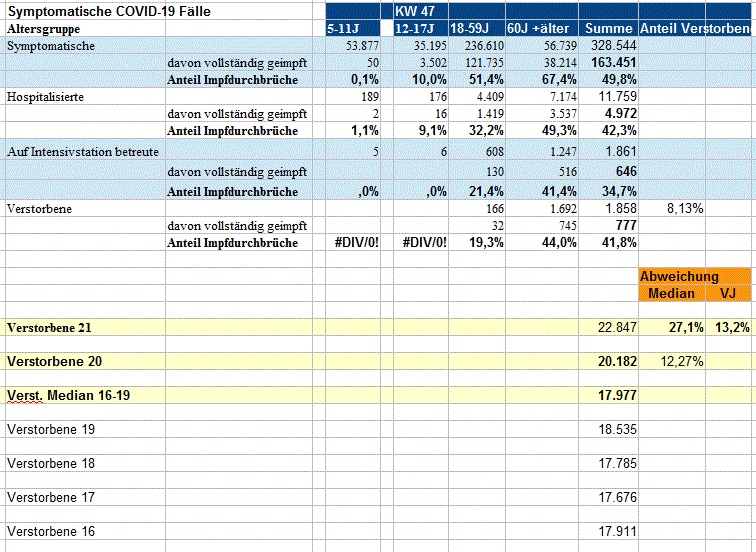Click the 'Verst. Median 16-19' label cell
Viewport: 756px width, 552px height.
[x=68, y=395]
